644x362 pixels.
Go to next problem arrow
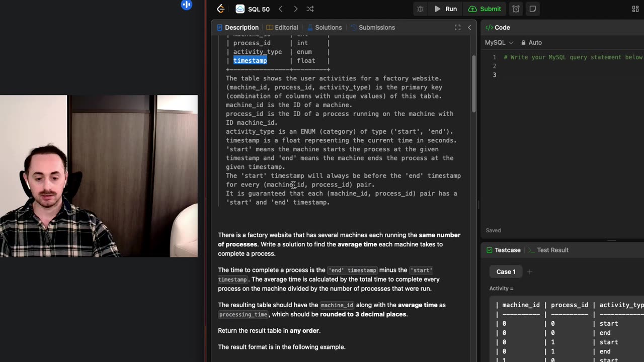tap(295, 9)
